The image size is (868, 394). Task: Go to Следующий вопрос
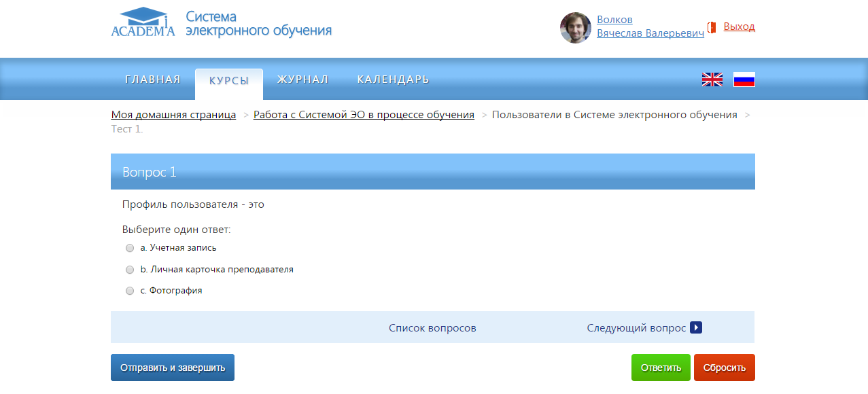(636, 328)
